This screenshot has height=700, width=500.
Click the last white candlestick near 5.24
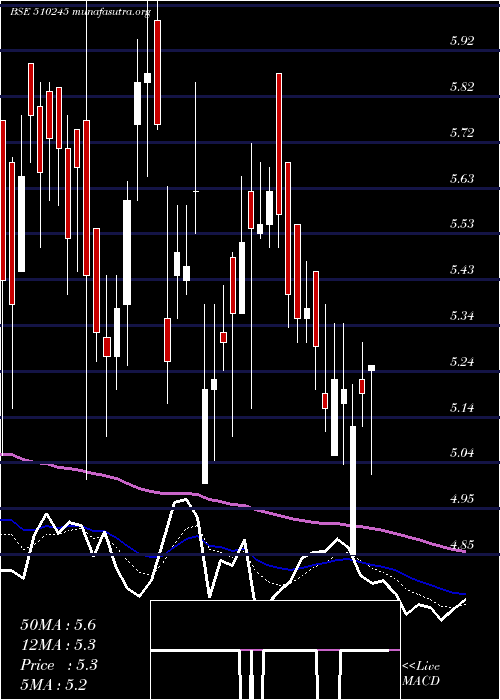click(371, 368)
